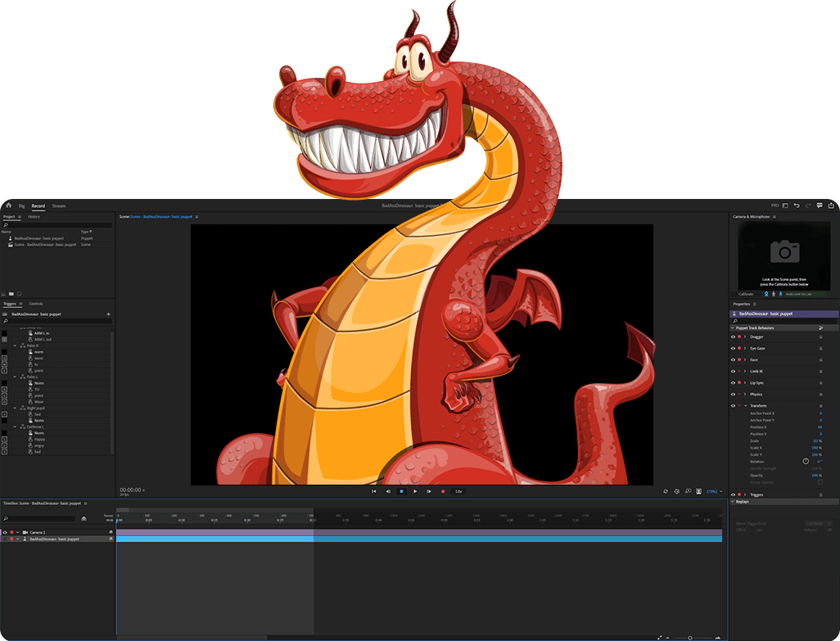Jump to start of the scene
The image size is (840, 641).
(x=374, y=491)
